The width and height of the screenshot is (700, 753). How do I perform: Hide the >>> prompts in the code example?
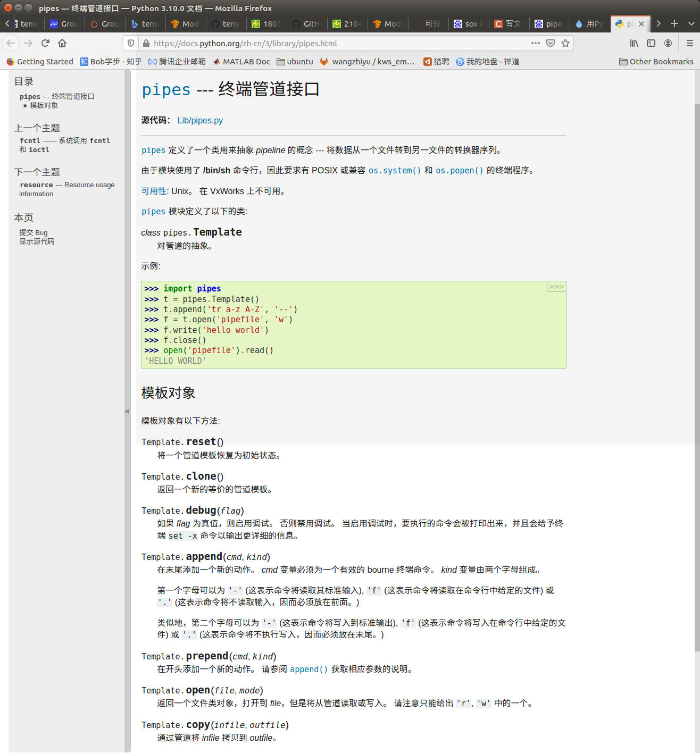556,286
